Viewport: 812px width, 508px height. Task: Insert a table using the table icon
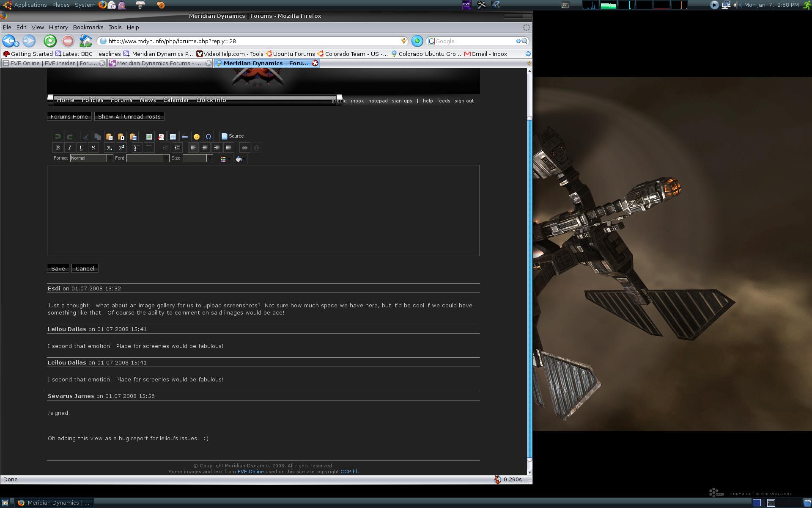173,136
